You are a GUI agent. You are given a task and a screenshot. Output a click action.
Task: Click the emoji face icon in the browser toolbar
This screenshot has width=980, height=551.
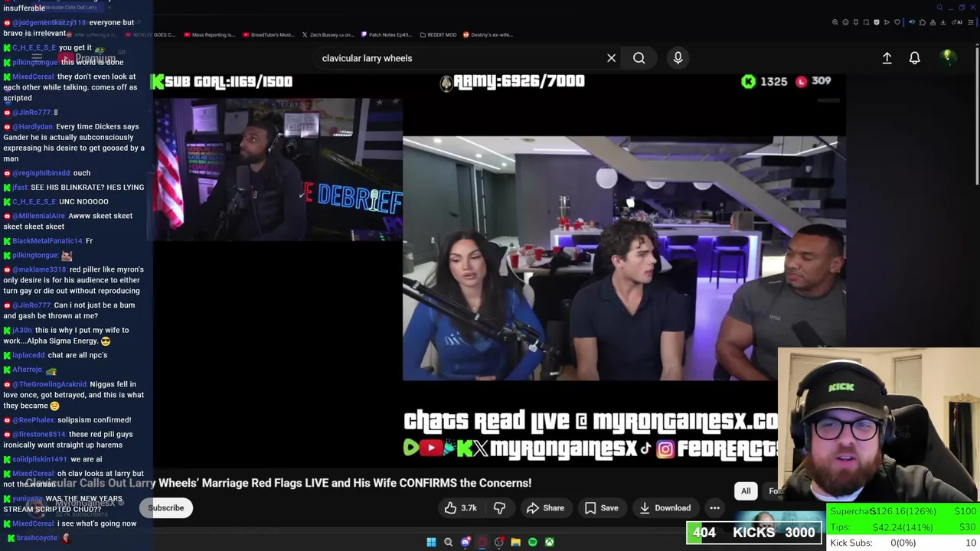point(845,22)
